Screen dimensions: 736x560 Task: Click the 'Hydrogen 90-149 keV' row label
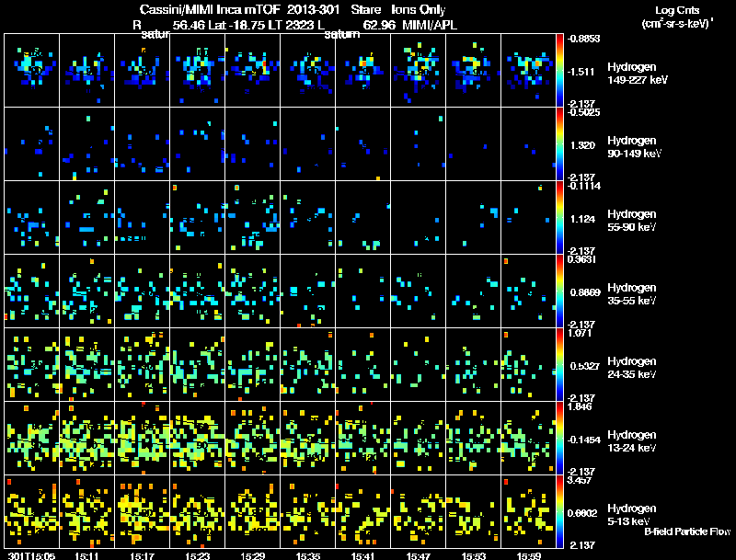click(x=635, y=147)
